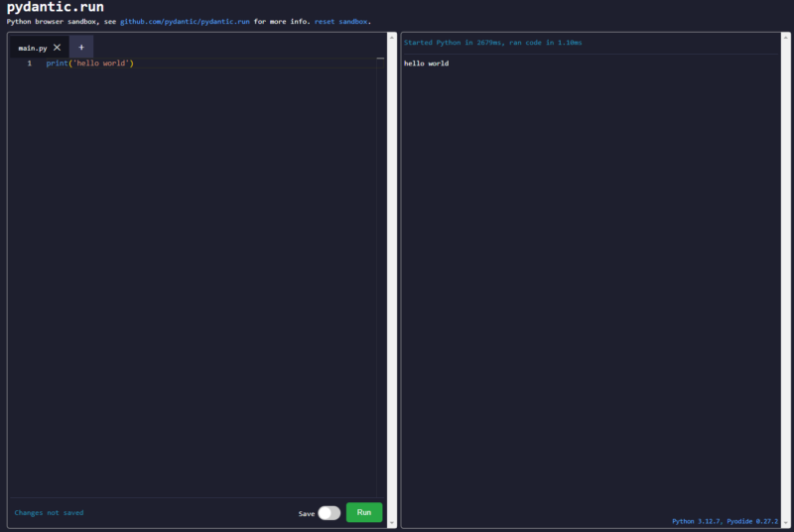Click the 'hello world' string in the code
794x532 pixels.
(102, 64)
